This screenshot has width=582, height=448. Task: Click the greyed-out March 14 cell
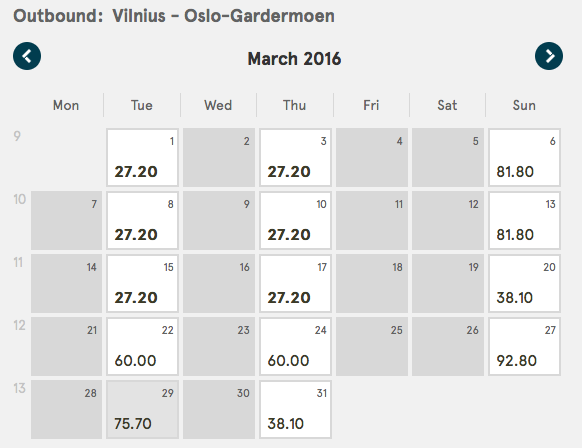click(66, 284)
